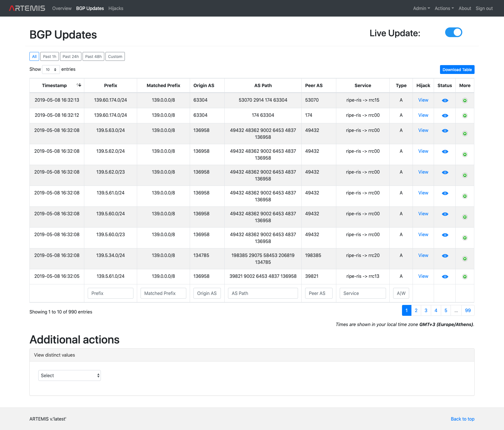
Task: Switch to the Hijacks page
Action: [115, 8]
